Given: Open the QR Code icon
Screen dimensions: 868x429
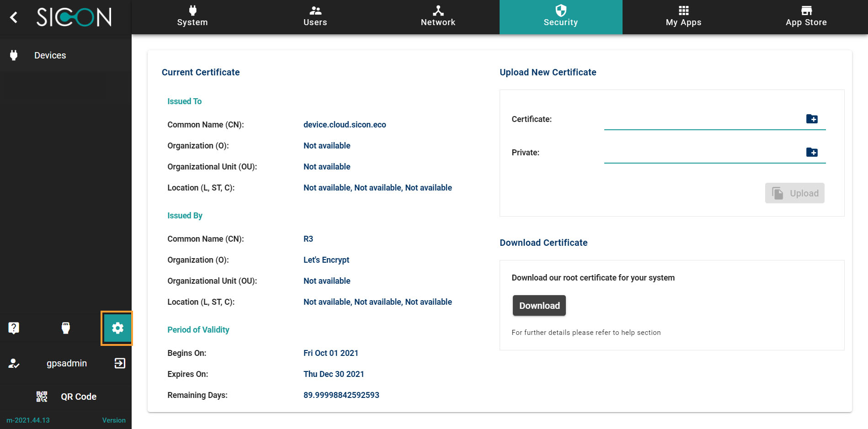Looking at the screenshot, I should coord(42,397).
